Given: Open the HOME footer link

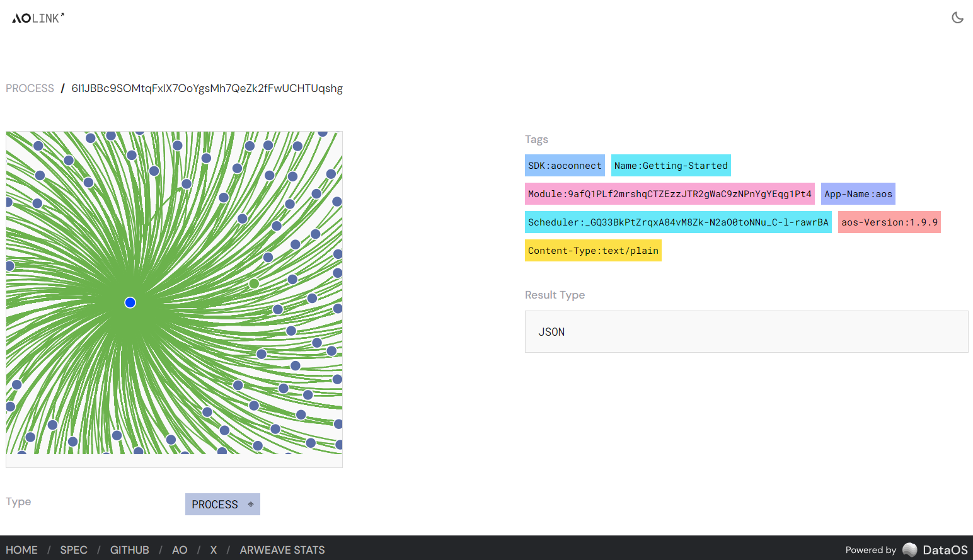Looking at the screenshot, I should click(22, 550).
